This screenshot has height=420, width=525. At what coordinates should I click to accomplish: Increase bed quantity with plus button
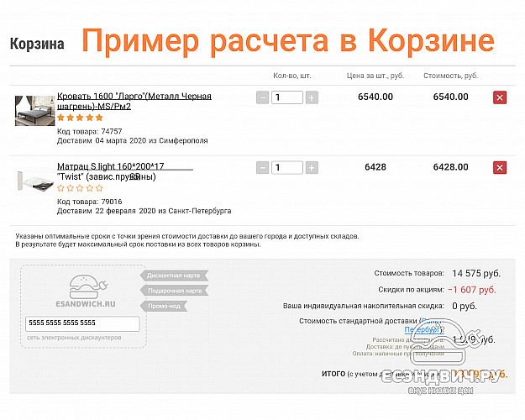tap(312, 97)
